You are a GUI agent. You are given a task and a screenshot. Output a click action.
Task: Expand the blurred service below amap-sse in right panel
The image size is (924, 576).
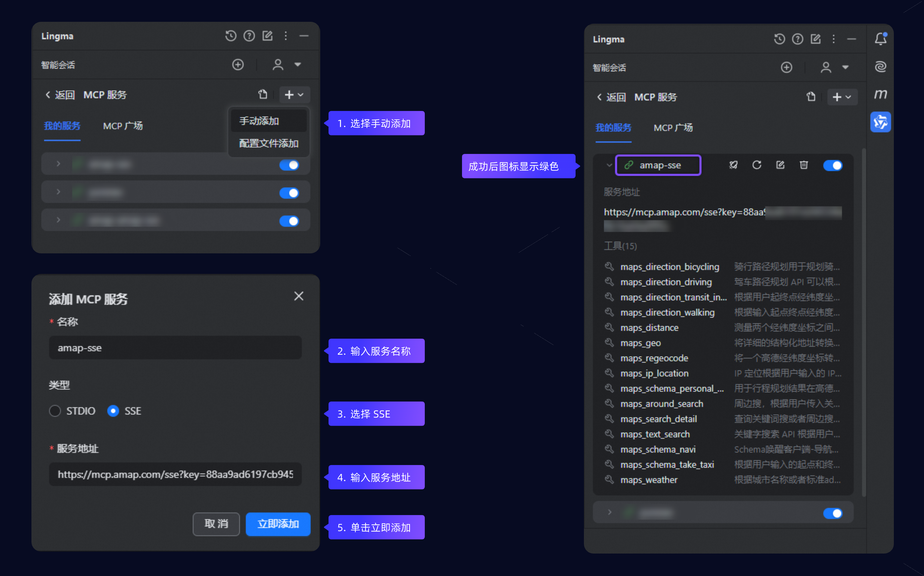pos(609,512)
